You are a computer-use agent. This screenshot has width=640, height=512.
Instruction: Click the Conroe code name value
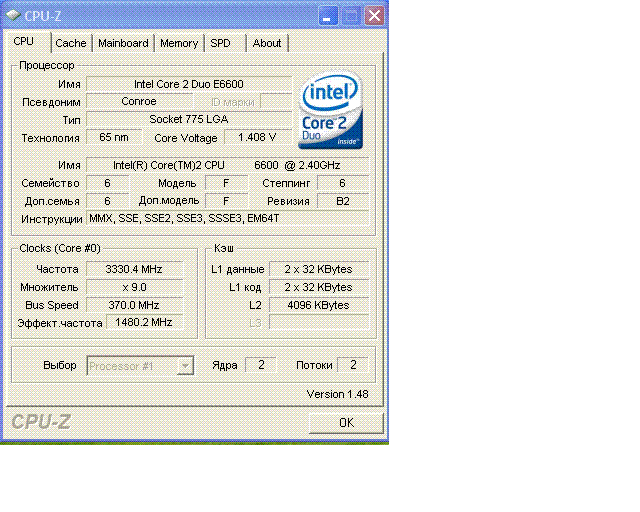click(139, 102)
